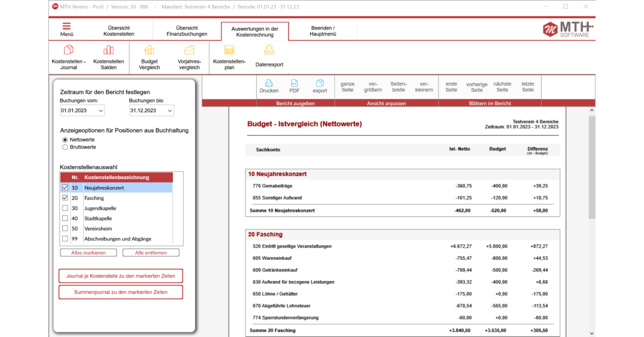
Task: Select the Bruttowerte radio option
Action: point(65,147)
